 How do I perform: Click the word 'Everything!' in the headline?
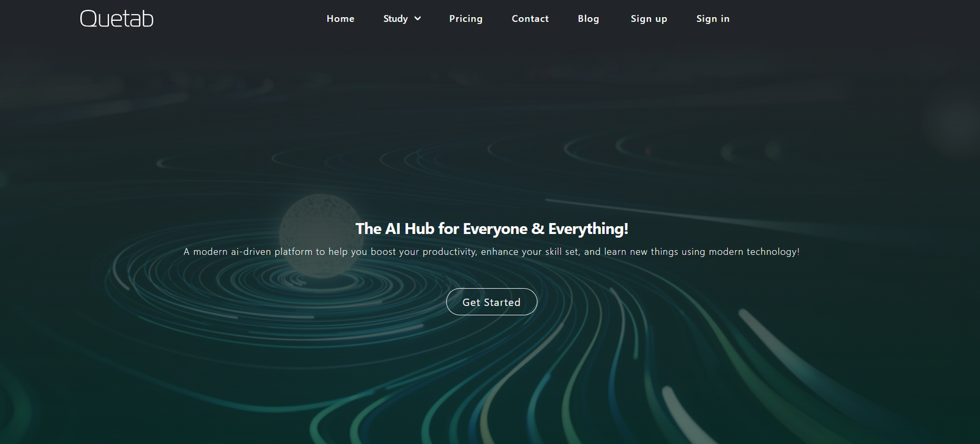point(588,229)
